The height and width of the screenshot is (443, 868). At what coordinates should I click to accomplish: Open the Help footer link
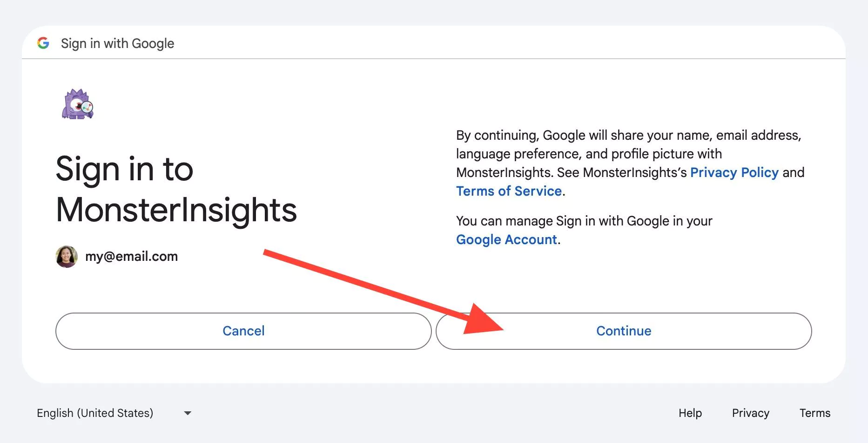(x=690, y=413)
